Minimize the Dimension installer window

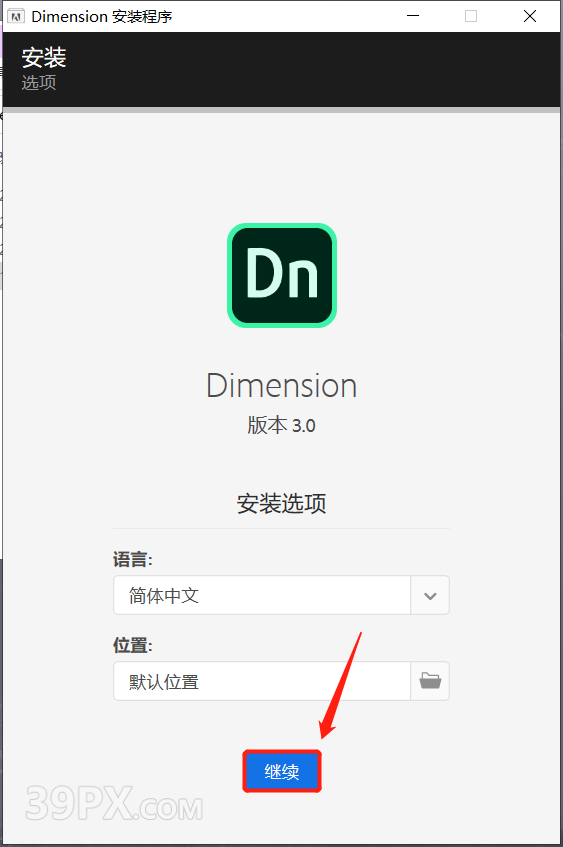[x=413, y=16]
